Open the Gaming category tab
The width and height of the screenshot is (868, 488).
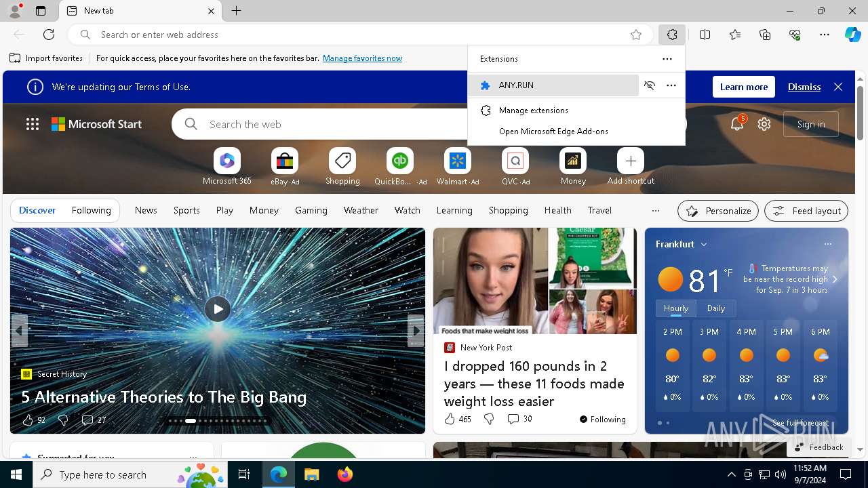[x=311, y=211]
